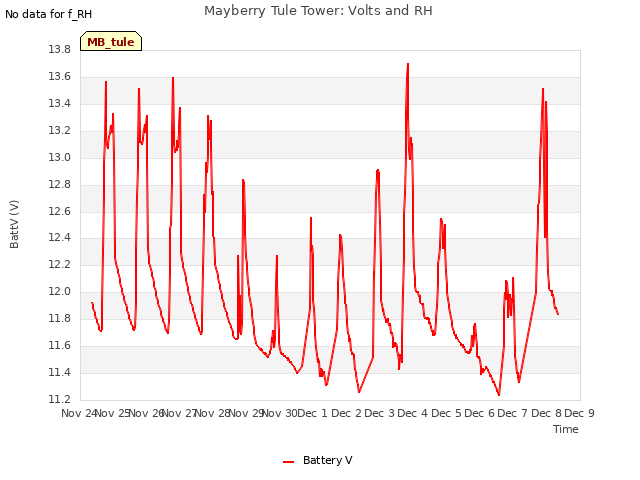
Task: Click the 12.6 y-axis tick label
Action: tap(60, 211)
